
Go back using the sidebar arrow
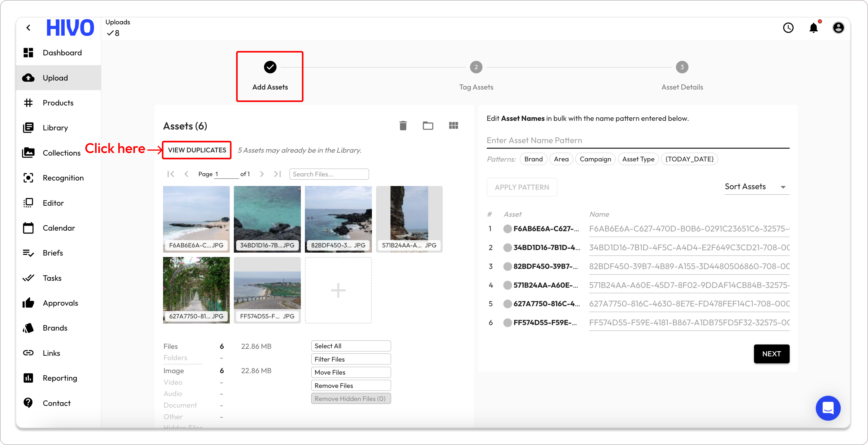[29, 28]
